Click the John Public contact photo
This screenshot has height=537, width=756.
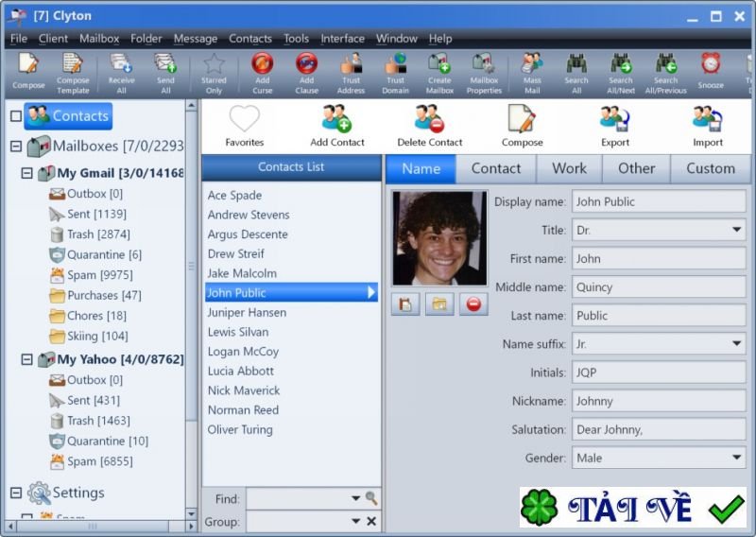click(x=439, y=238)
